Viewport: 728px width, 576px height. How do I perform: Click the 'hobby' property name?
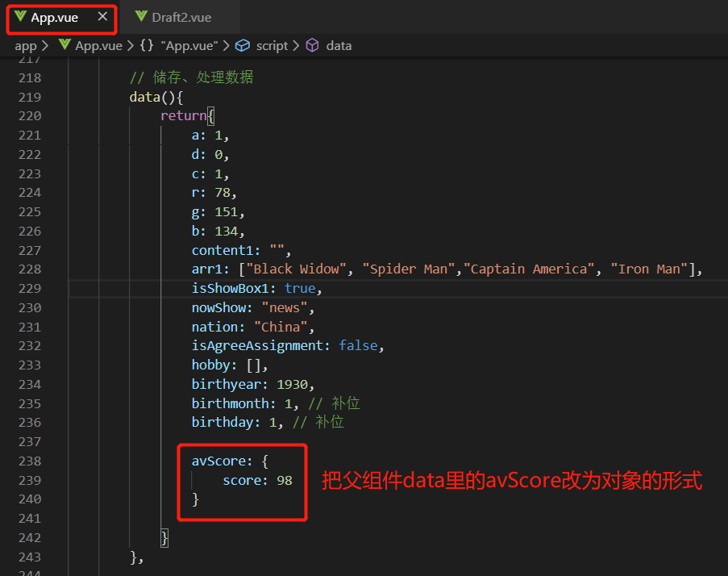tap(210, 365)
